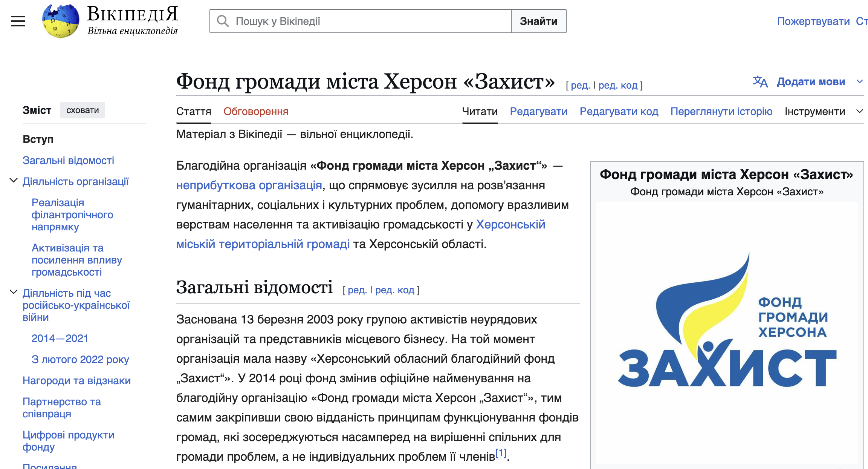Jump to Активізація та посилення впливу громадськості
The width and height of the screenshot is (868, 469).
(77, 260)
